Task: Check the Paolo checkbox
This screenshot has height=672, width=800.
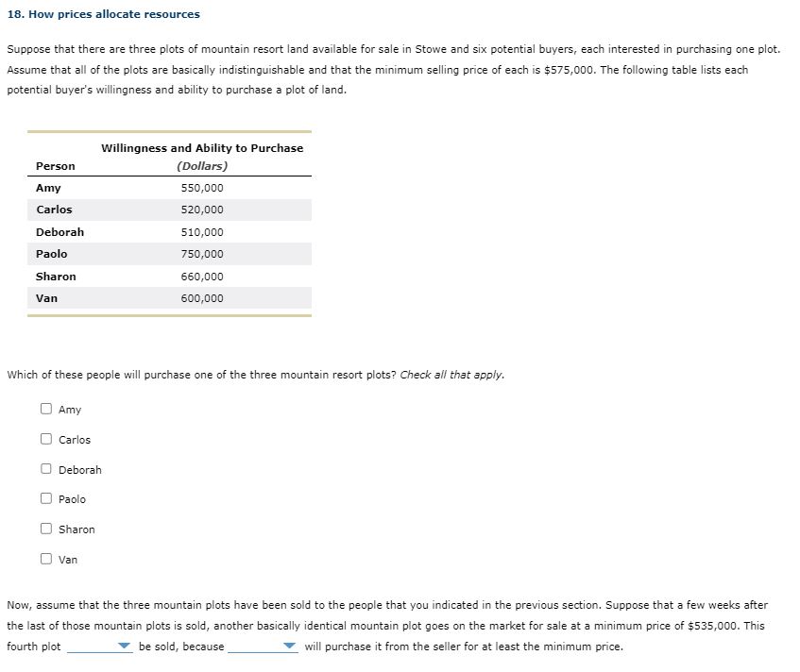Action: [45, 498]
